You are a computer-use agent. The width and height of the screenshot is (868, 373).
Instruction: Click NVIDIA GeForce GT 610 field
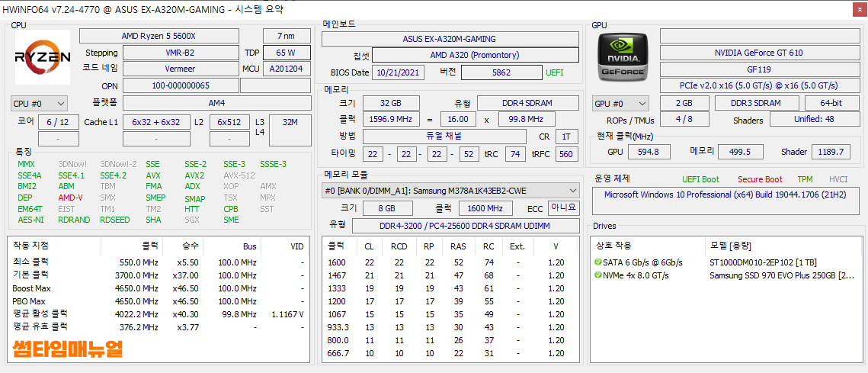click(x=758, y=53)
